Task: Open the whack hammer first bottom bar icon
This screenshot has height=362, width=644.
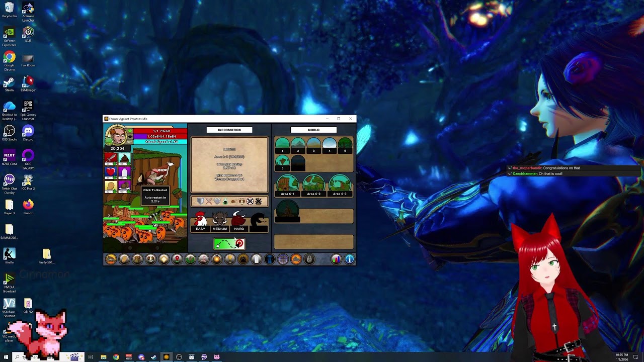Action: [x=111, y=259]
